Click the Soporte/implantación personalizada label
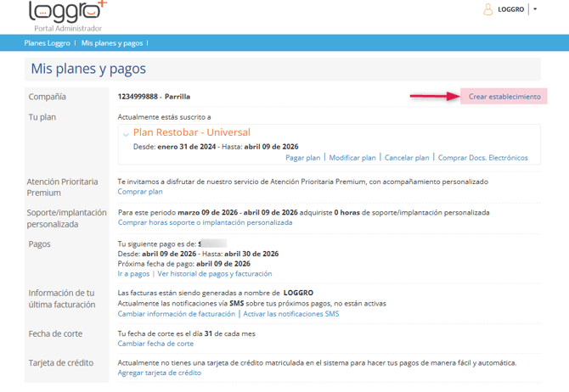Viewport: 569px width, 392px height. 67,218
